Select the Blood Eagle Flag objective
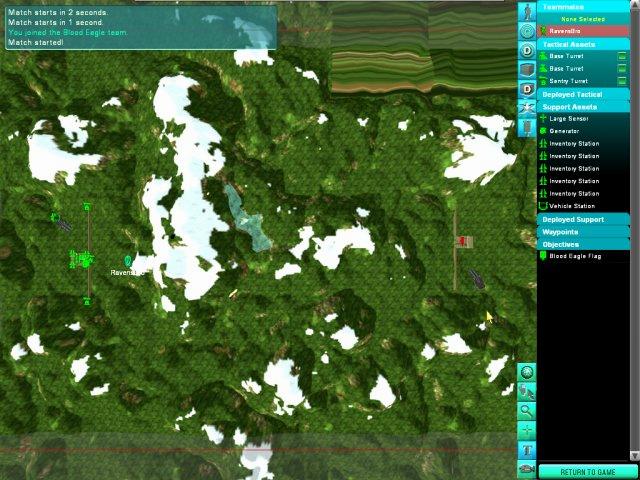Screen dimensions: 640x480 coord(583,256)
